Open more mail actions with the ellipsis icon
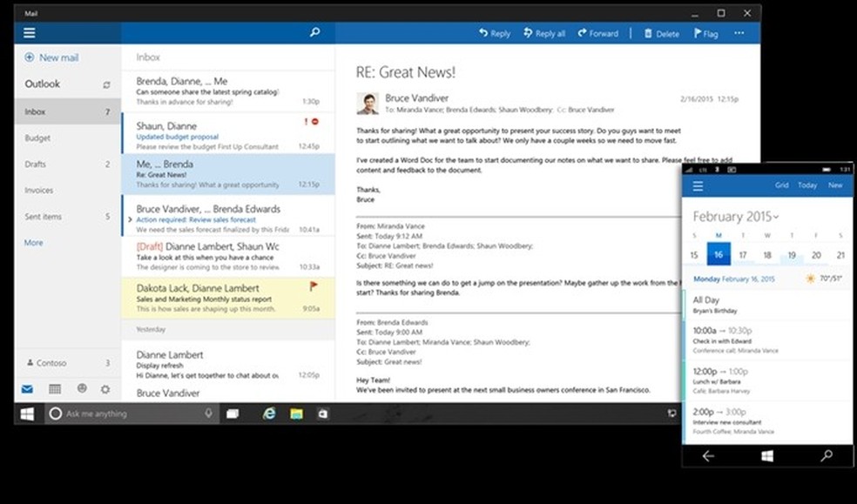This screenshot has height=504, width=857. (739, 33)
